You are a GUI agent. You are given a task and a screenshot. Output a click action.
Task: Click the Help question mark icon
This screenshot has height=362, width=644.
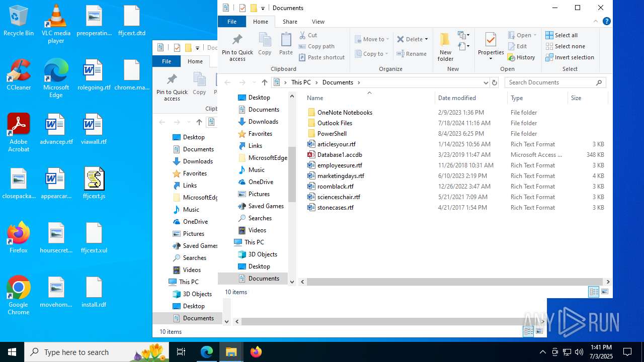[607, 21]
